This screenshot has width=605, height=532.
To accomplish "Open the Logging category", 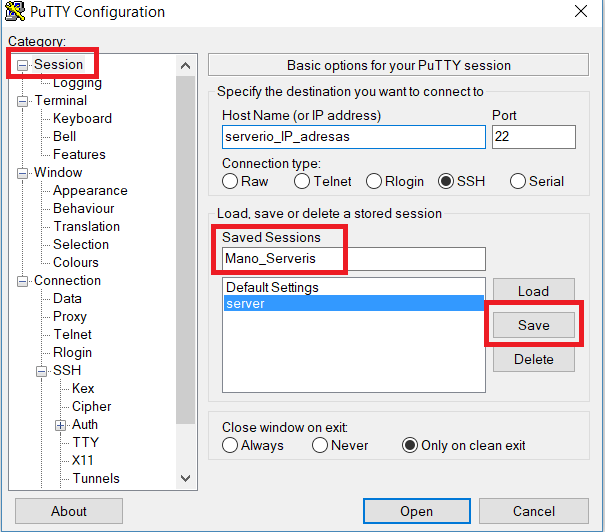I will pyautogui.click(x=77, y=83).
